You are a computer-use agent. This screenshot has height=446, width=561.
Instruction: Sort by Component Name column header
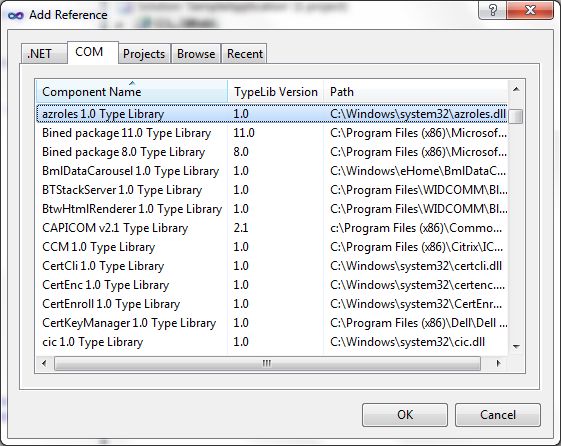tap(132, 92)
